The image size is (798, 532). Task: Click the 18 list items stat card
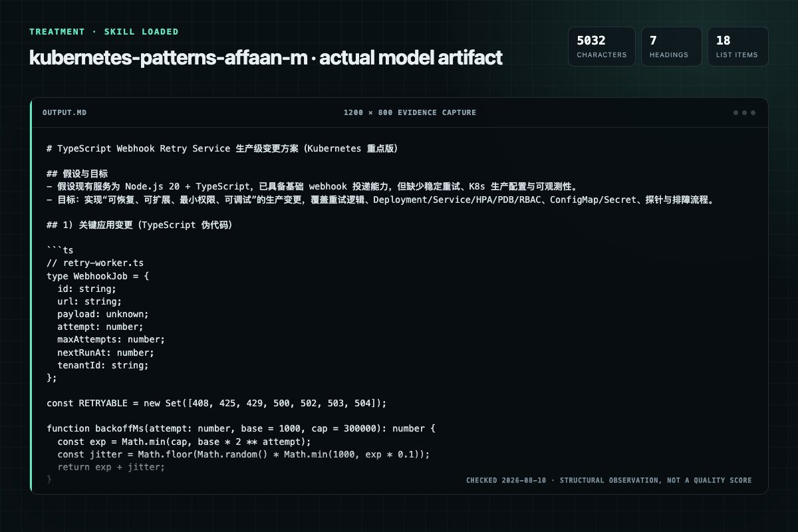pyautogui.click(x=737, y=47)
